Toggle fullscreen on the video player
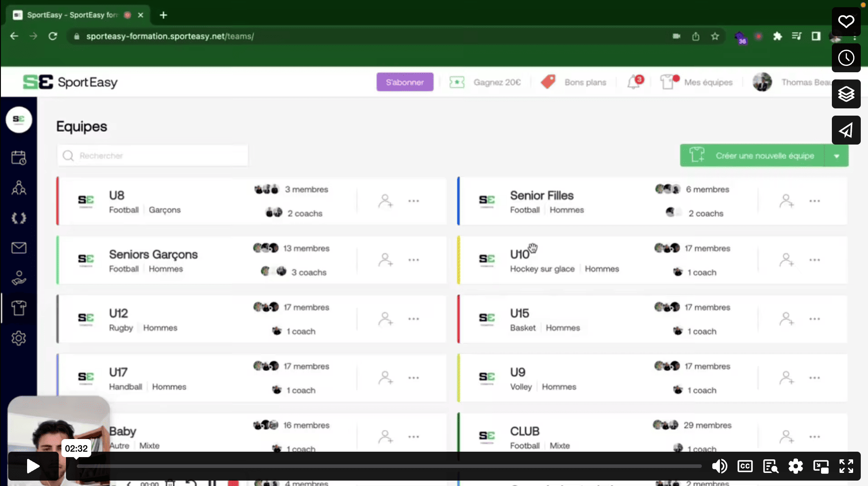This screenshot has width=868, height=486. pyautogui.click(x=846, y=466)
